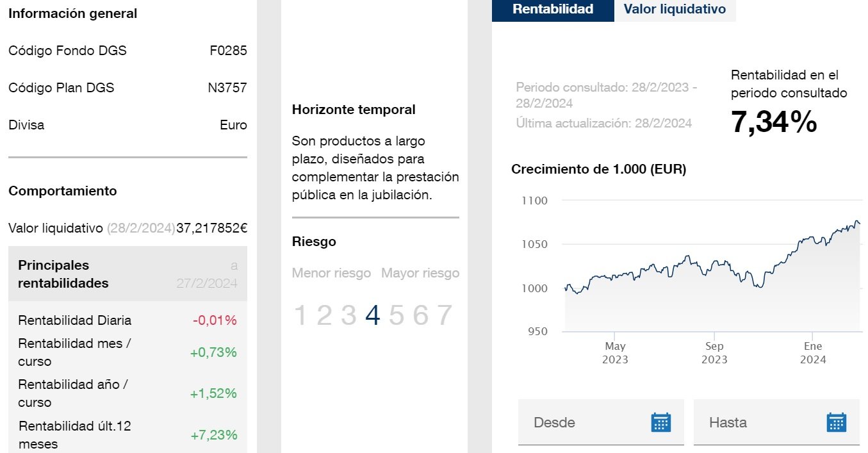868x453 pixels.
Task: Click the Horizonte temporal heading
Action: 354,110
